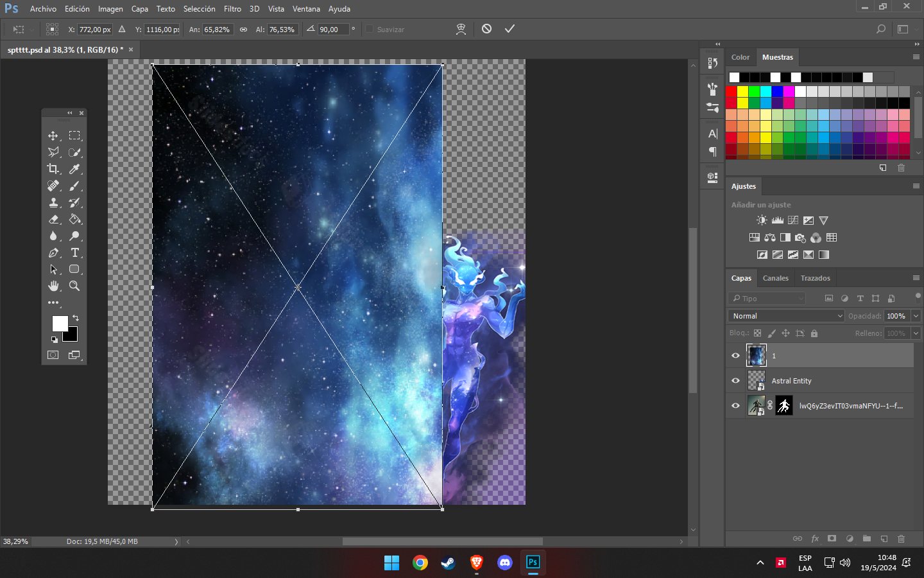
Task: Toggle visibility of the lwQ6yZ3evIT03vmaNFYU layer
Action: 736,406
